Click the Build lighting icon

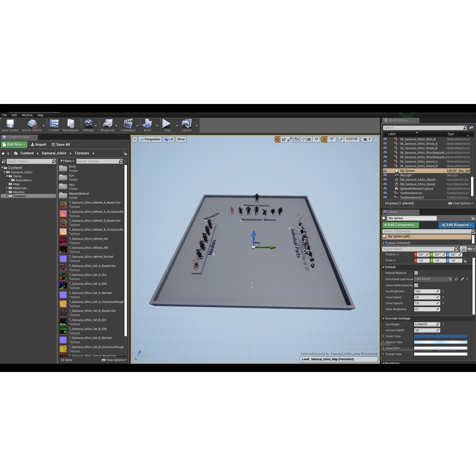(x=148, y=125)
